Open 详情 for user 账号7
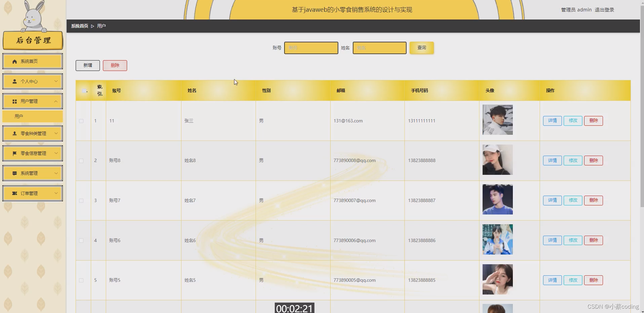644x313 pixels. coord(552,200)
